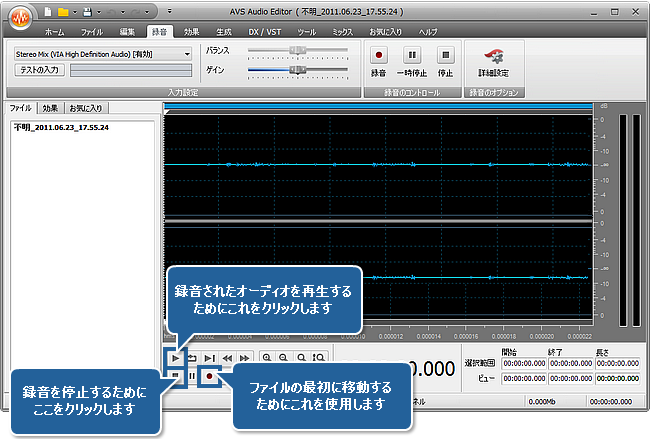Click the ビュー 開始 time field
The image size is (650, 439).
(x=524, y=378)
